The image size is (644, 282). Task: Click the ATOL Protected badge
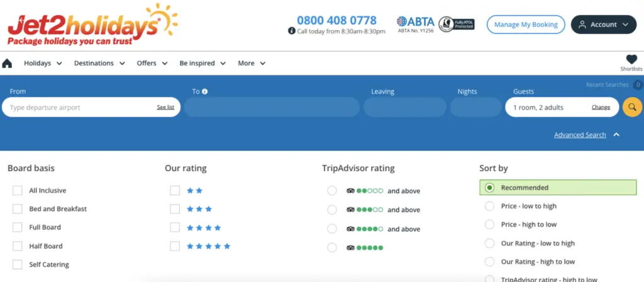pyautogui.click(x=457, y=25)
